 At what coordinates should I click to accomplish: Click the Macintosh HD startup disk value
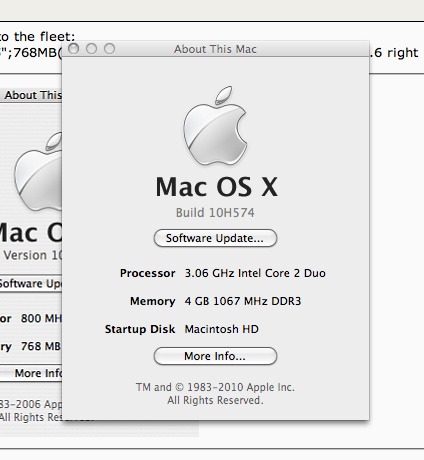[x=222, y=329]
